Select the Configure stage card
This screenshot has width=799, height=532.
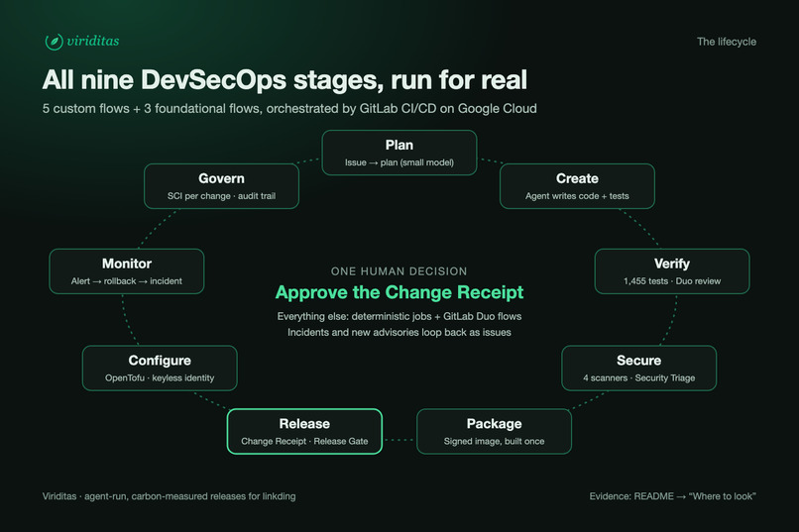[160, 369]
